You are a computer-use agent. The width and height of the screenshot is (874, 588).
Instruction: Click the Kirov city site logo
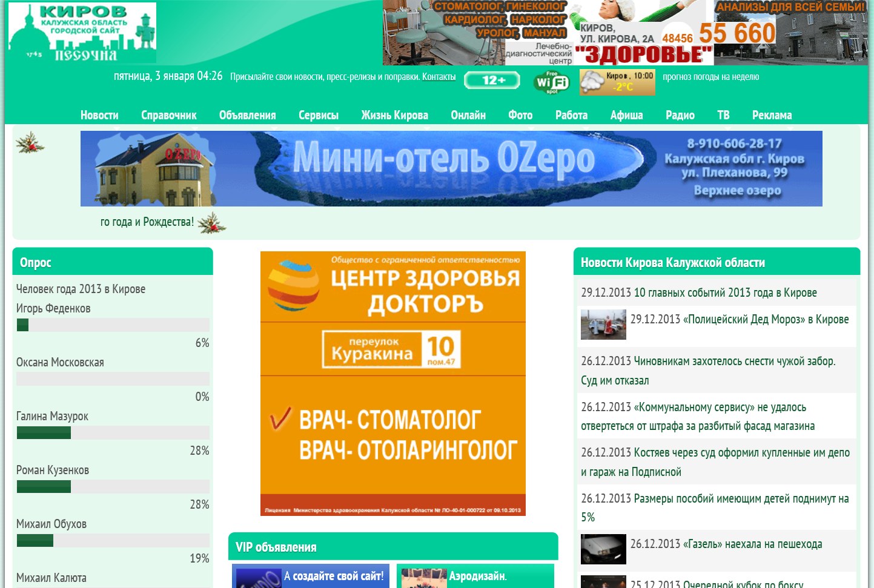pos(82,33)
